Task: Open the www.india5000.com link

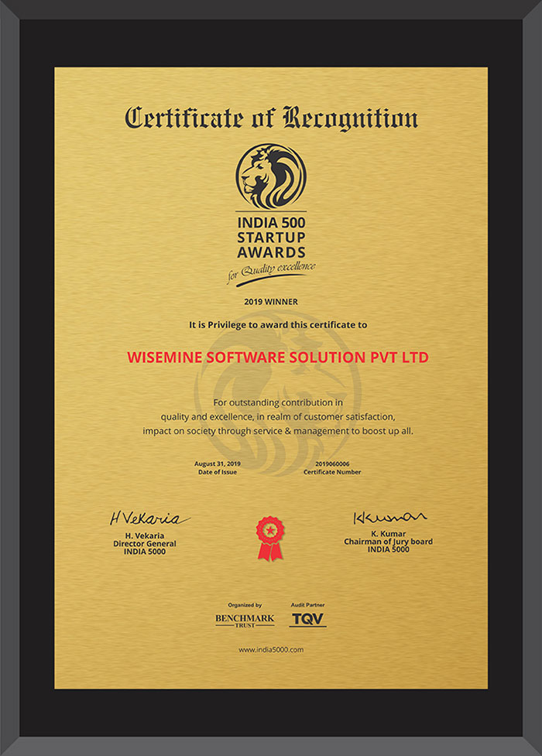Action: click(271, 650)
